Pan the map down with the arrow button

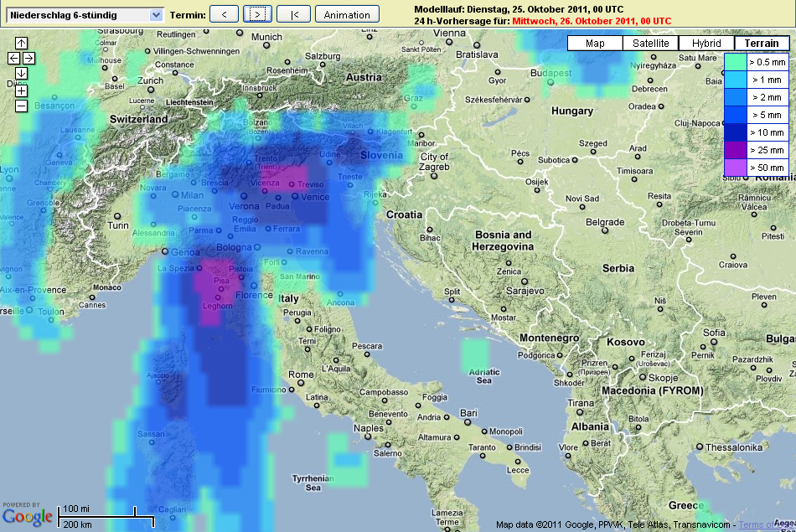pyautogui.click(x=21, y=73)
